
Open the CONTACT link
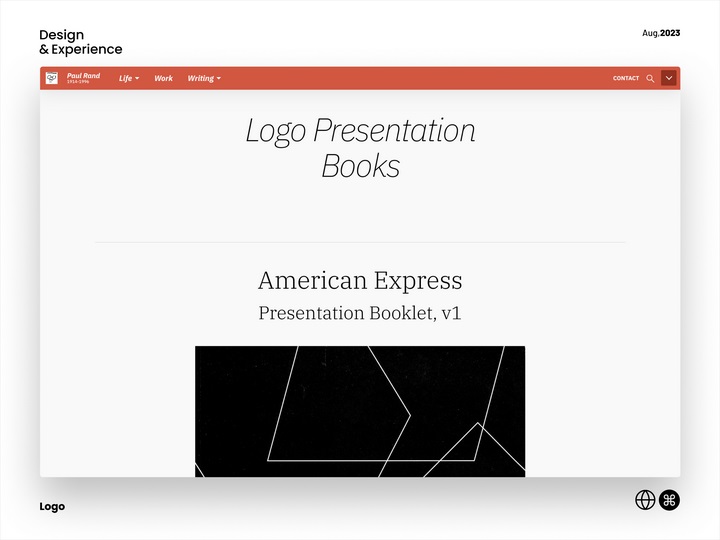tap(626, 78)
